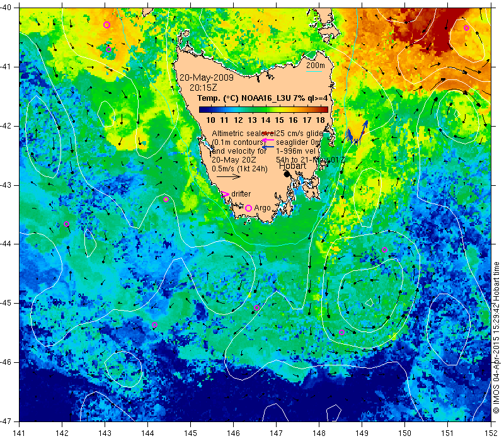Click the '-47' latitude axis label

coord(6,421)
